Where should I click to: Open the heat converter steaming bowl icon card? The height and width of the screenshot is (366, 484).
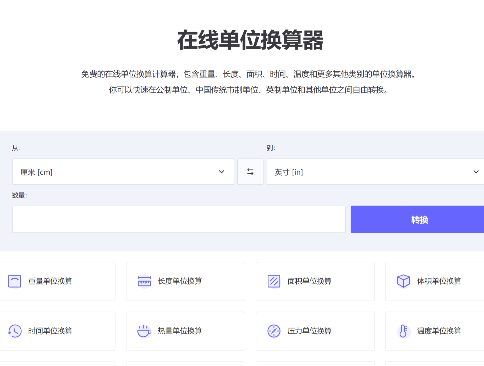coord(186,331)
